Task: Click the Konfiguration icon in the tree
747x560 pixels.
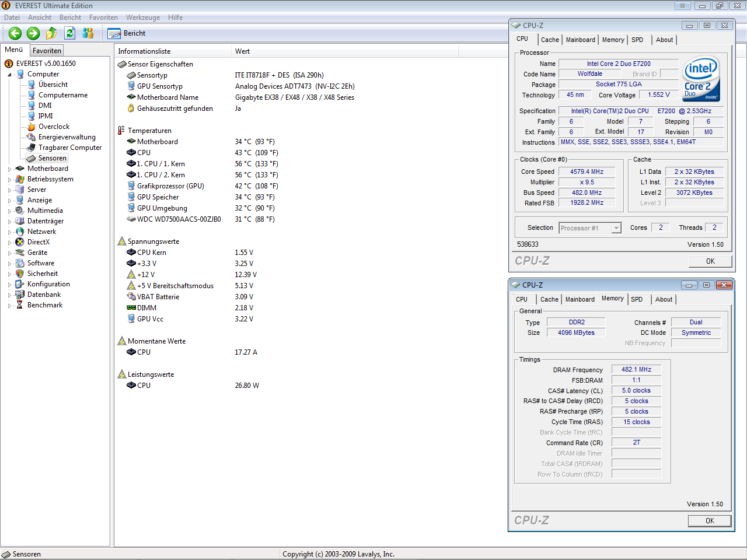Action: [x=20, y=284]
